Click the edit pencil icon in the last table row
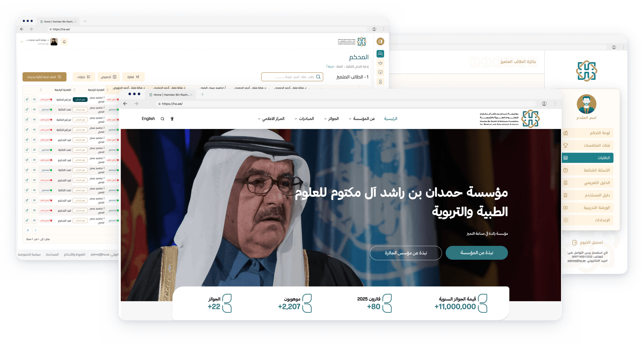 click(x=27, y=221)
